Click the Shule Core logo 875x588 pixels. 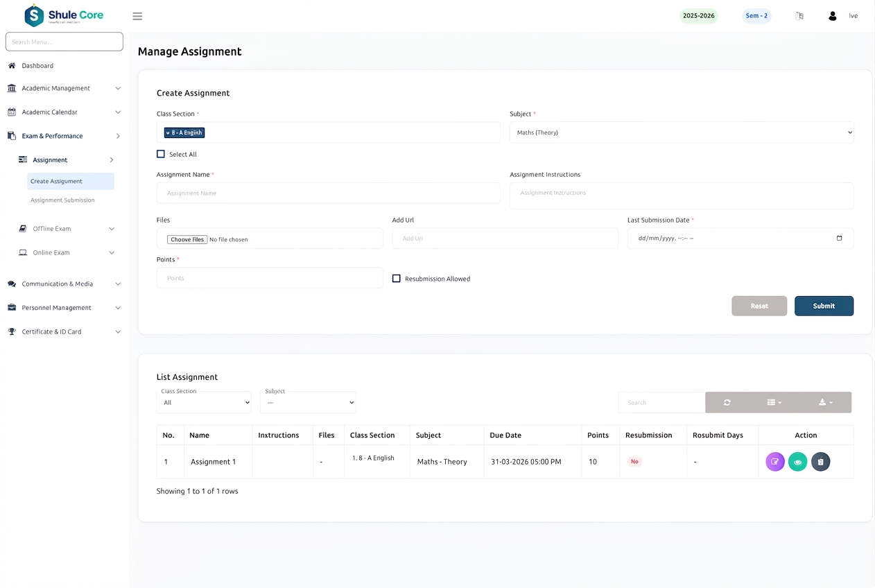click(x=63, y=15)
